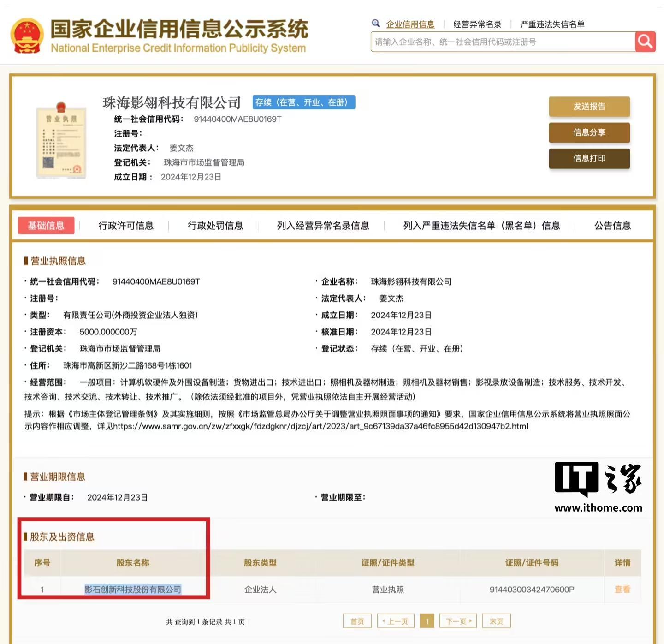Image resolution: width=664 pixels, height=644 pixels.
Task: Open the 行政处罚信息 tab
Action: click(x=215, y=226)
